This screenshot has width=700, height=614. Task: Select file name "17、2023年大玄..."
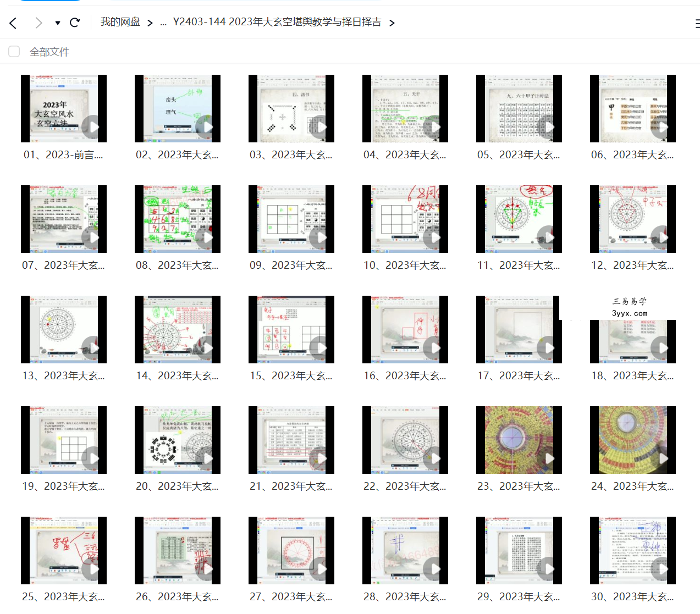coord(519,376)
